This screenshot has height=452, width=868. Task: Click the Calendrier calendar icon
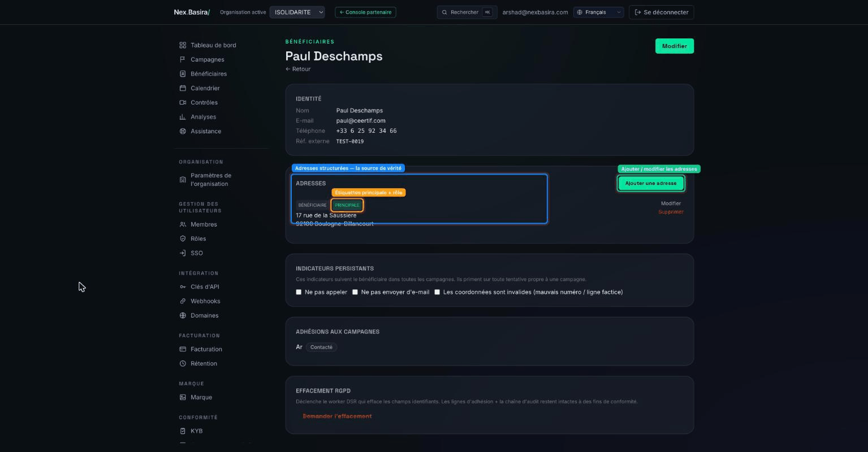point(183,88)
